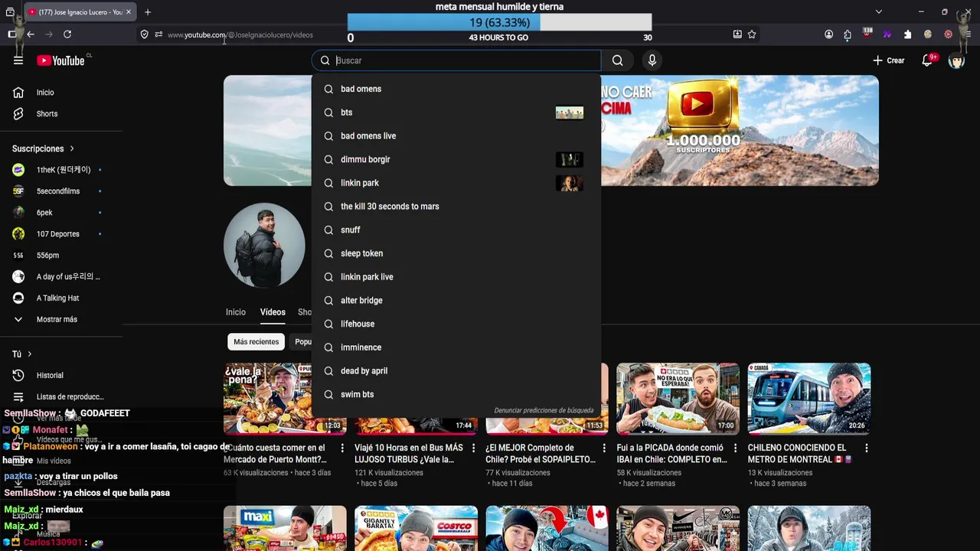Open the 7TV extension icon
The height and width of the screenshot is (551, 980).
point(887,34)
